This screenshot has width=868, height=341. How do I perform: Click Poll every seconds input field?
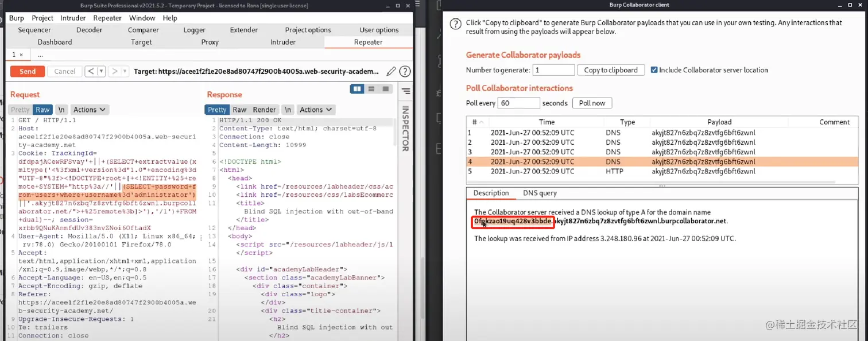[519, 103]
